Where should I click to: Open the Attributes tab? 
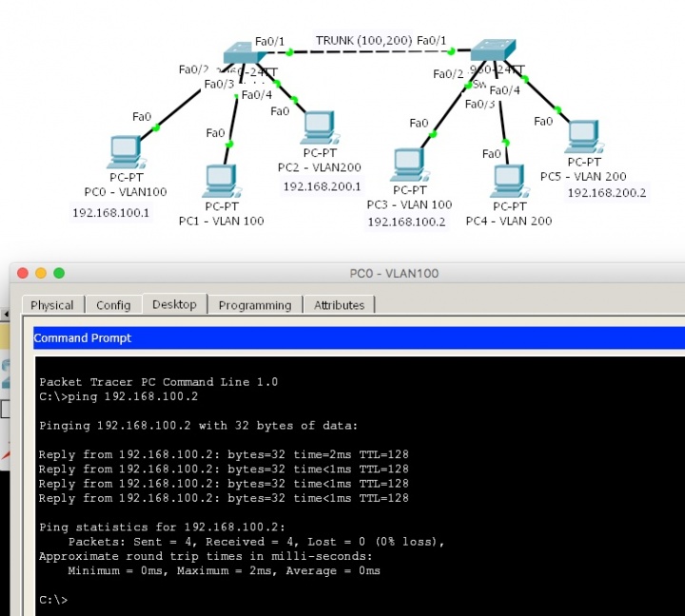point(340,305)
